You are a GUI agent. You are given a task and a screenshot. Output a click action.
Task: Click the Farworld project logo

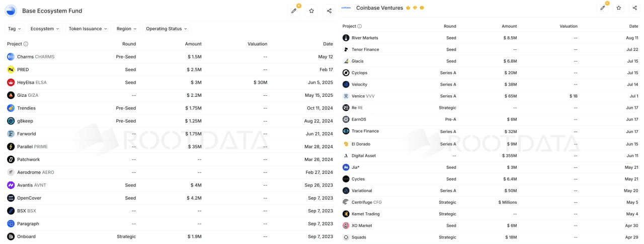[x=11, y=134]
